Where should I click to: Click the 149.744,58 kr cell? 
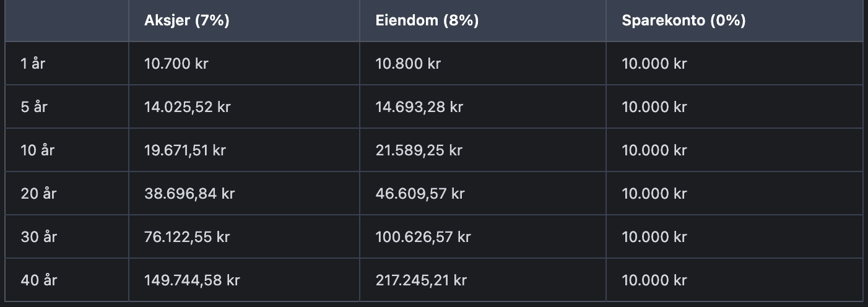coord(192,280)
